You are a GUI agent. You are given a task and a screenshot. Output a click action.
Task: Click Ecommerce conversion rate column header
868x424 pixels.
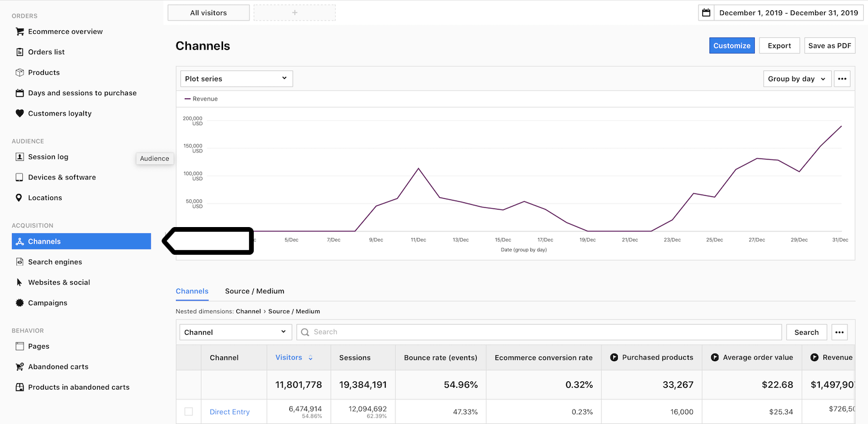(544, 357)
